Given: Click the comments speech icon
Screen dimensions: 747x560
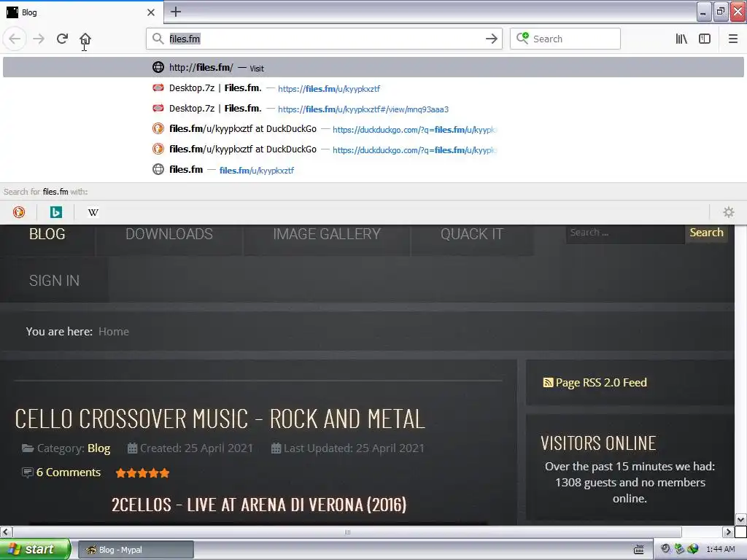Looking at the screenshot, I should 27,472.
